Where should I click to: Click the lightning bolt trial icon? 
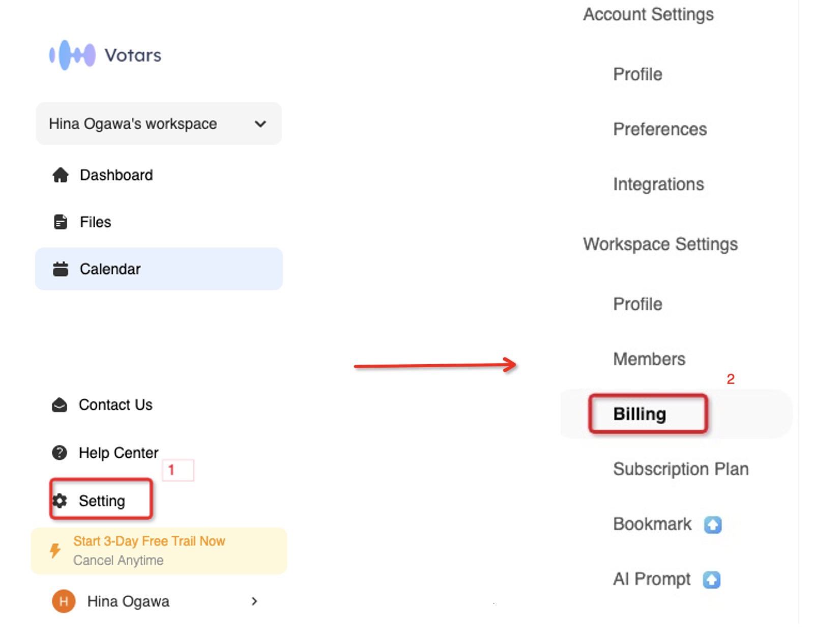pyautogui.click(x=55, y=550)
